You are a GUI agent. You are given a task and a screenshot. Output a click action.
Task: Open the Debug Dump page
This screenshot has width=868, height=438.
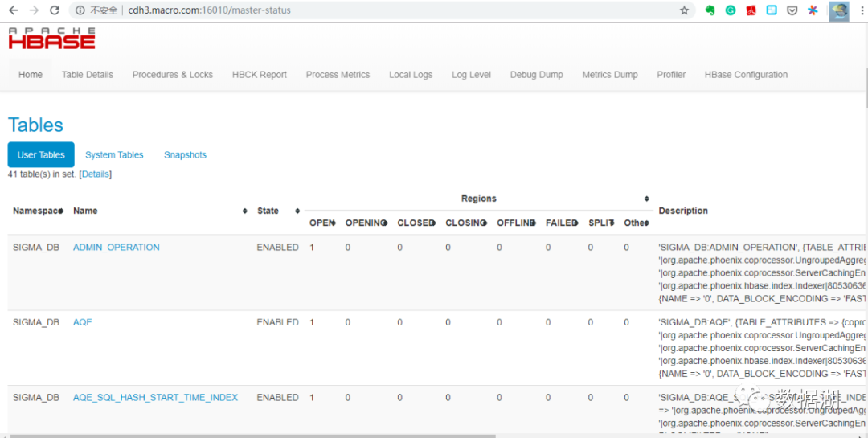pyautogui.click(x=536, y=75)
